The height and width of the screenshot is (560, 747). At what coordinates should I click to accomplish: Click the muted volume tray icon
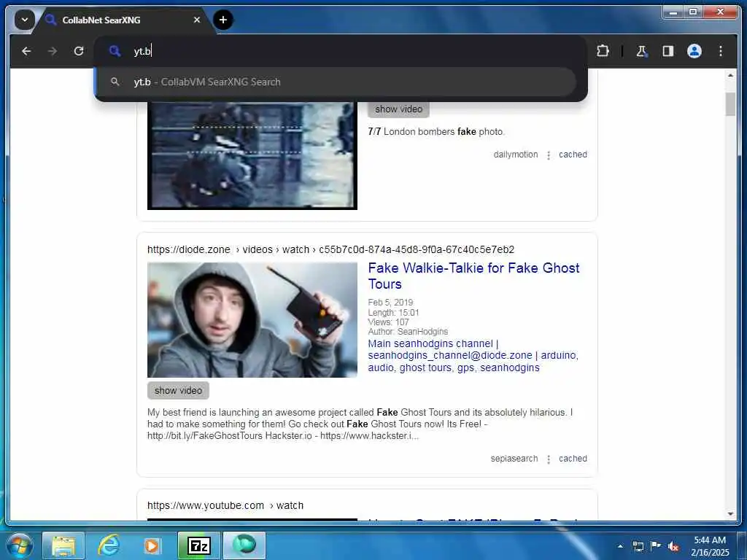click(x=673, y=546)
